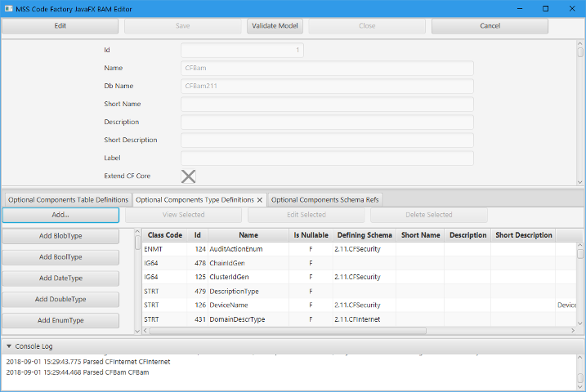Select Add EnumType option
The height and width of the screenshot is (392, 586).
(x=60, y=321)
